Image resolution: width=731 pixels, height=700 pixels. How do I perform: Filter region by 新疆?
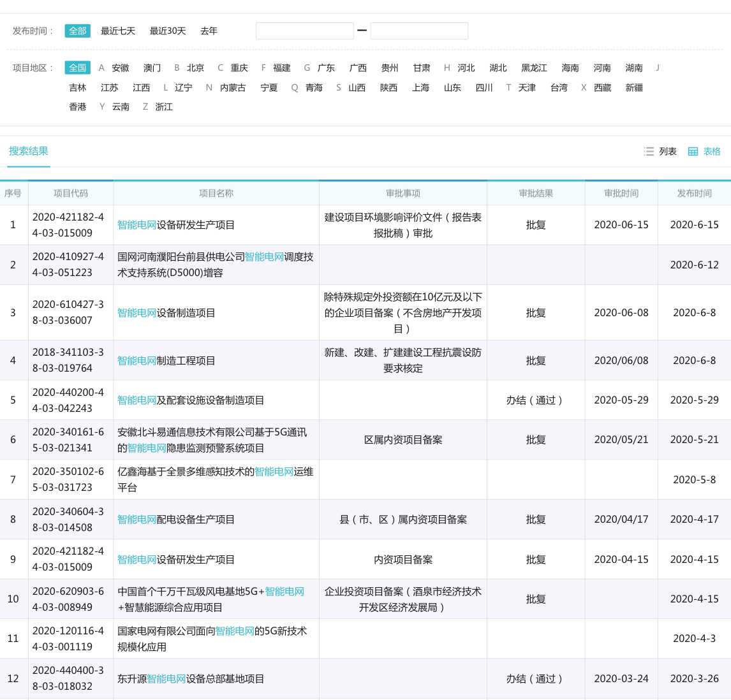(x=634, y=87)
